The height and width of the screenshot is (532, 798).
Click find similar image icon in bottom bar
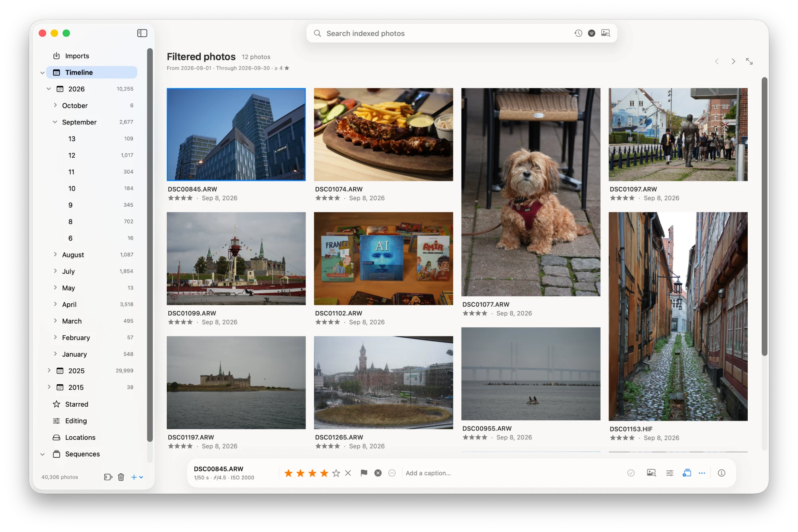tap(651, 473)
